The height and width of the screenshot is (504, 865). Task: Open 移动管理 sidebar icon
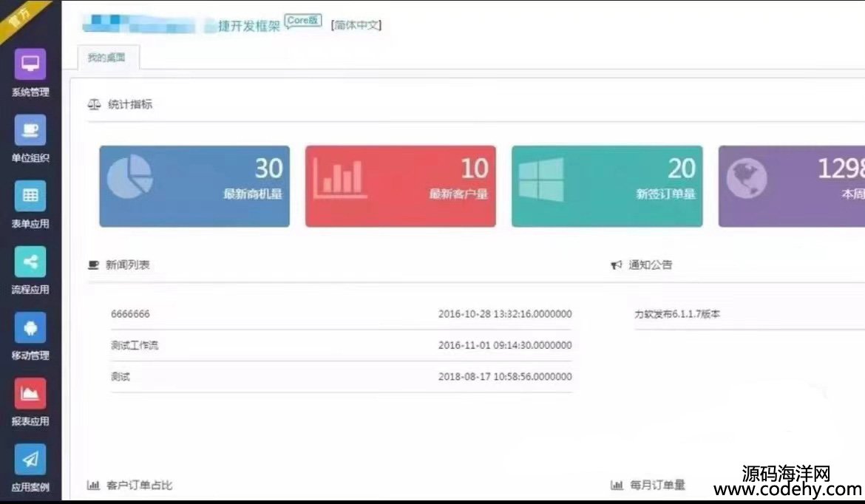(30, 327)
